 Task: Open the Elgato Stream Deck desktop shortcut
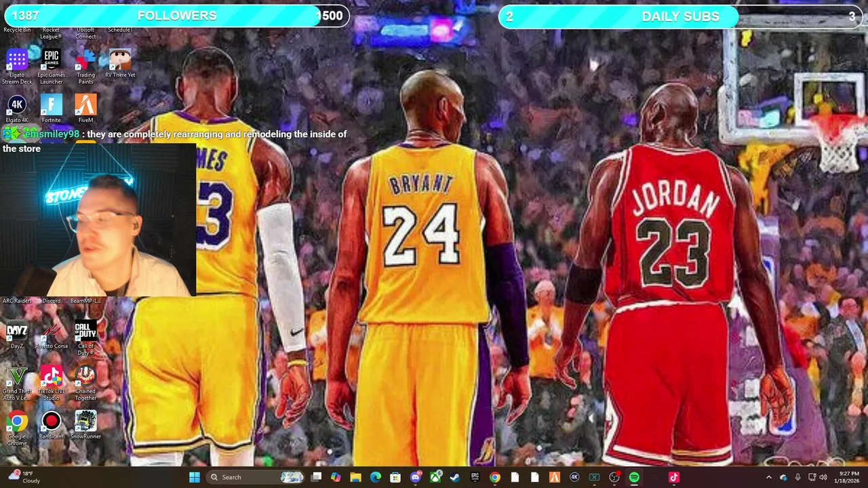pyautogui.click(x=17, y=66)
